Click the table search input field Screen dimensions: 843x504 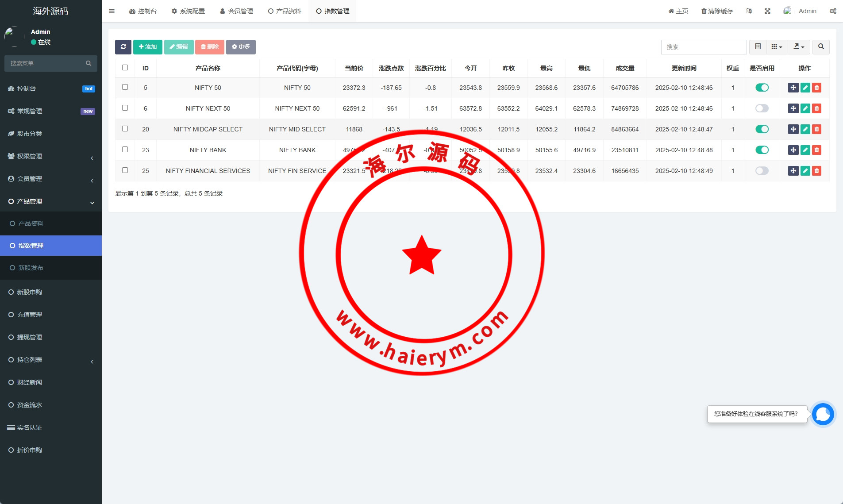point(704,47)
